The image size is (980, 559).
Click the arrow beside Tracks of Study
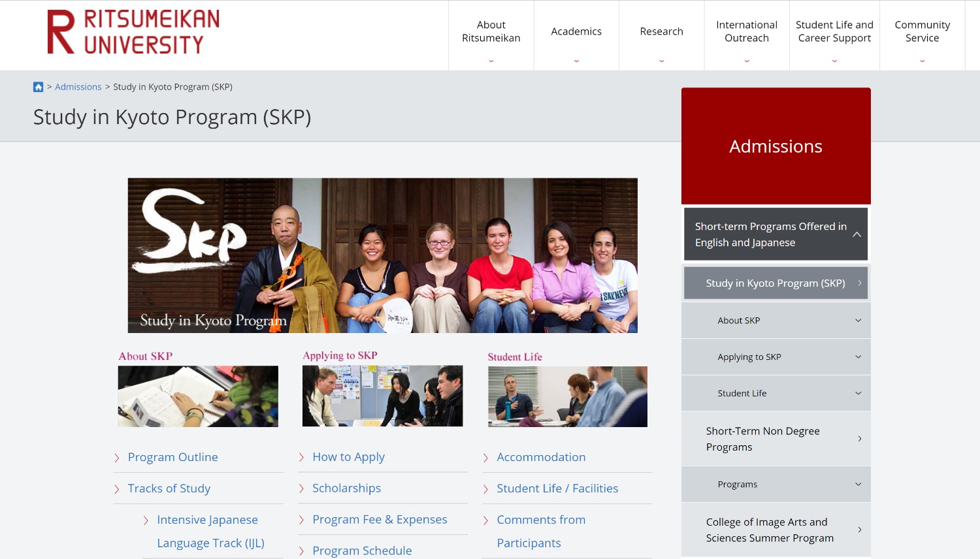[117, 489]
